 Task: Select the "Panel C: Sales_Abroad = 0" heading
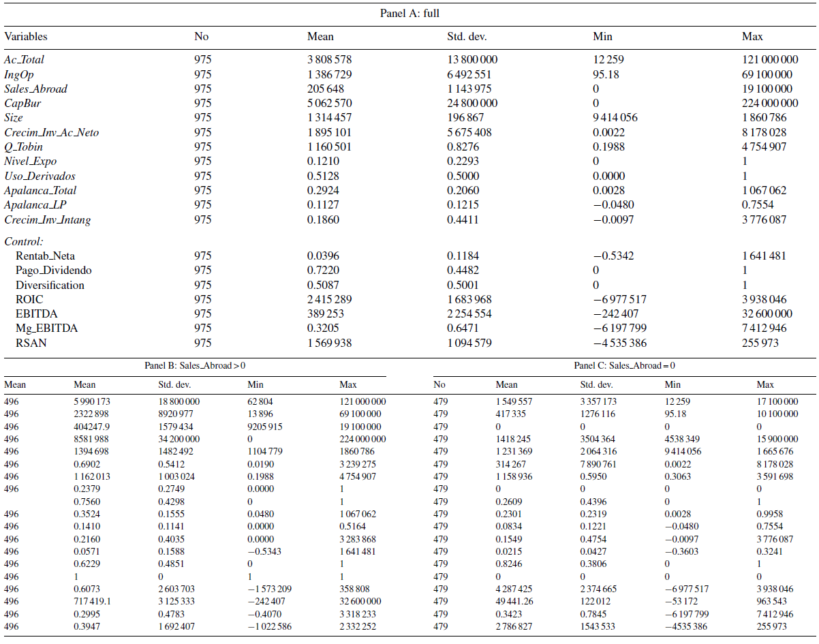point(624,366)
